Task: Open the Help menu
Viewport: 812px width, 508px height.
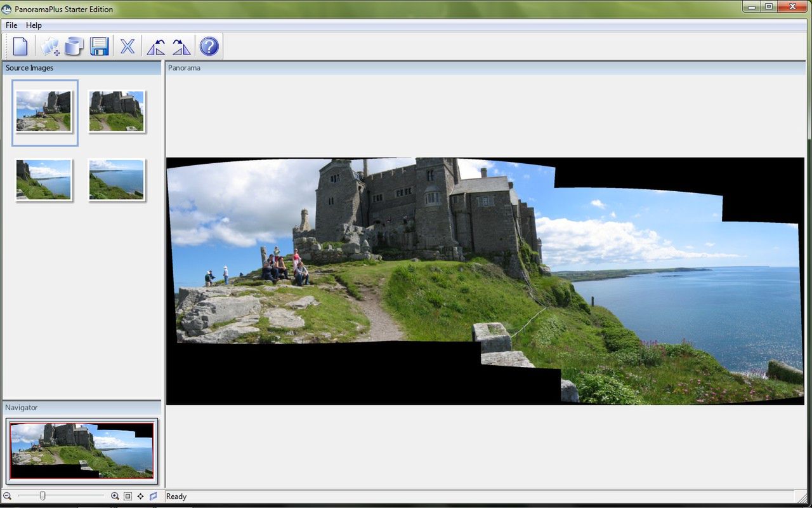Action: [x=34, y=25]
